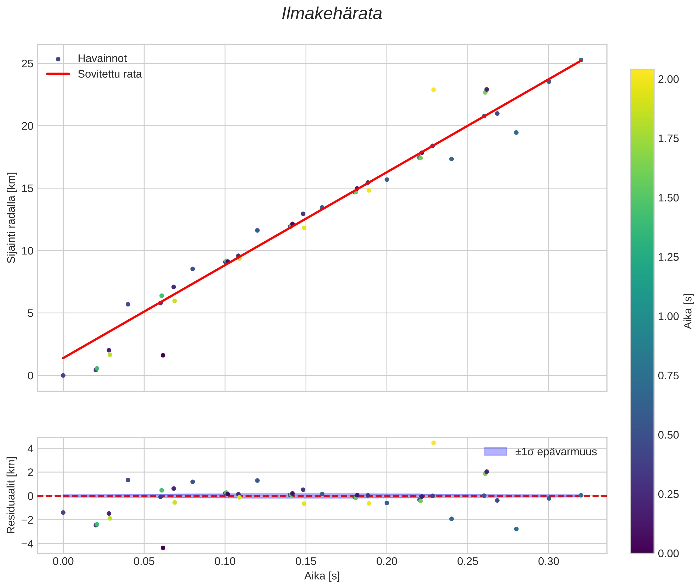Screen dimensions: 700x588
Task: Click the 'Havainnot' legend label
Action: point(102,58)
